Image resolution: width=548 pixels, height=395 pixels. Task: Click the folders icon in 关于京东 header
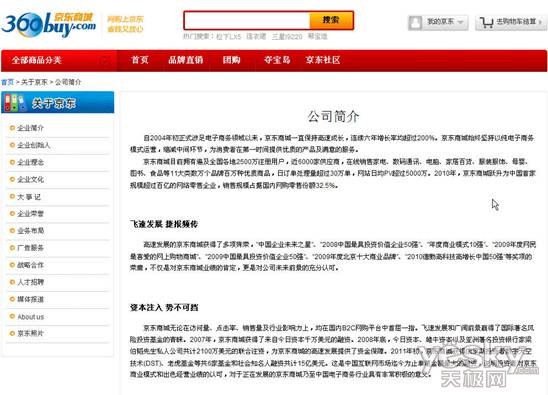point(15,103)
